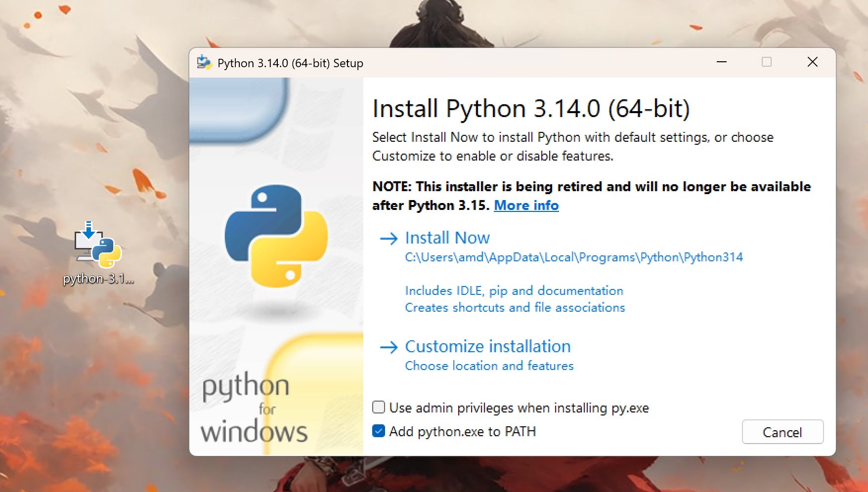Click the arrow icon beside Customize installation

(389, 347)
